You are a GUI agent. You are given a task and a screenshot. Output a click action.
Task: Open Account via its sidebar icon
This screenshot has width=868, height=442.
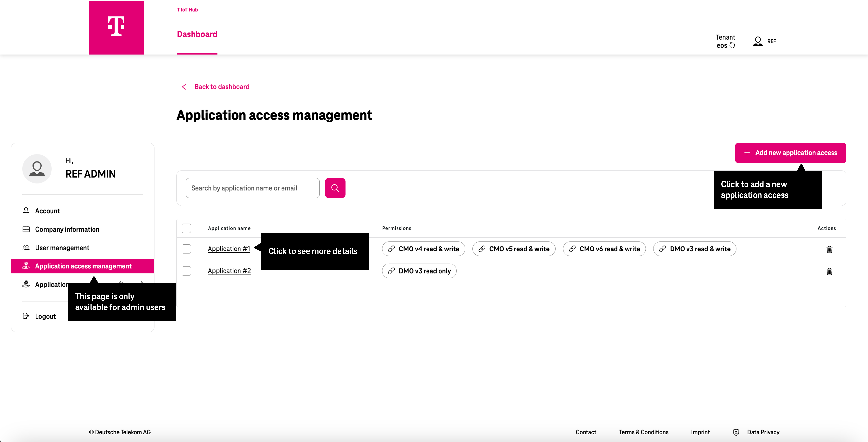click(x=26, y=211)
